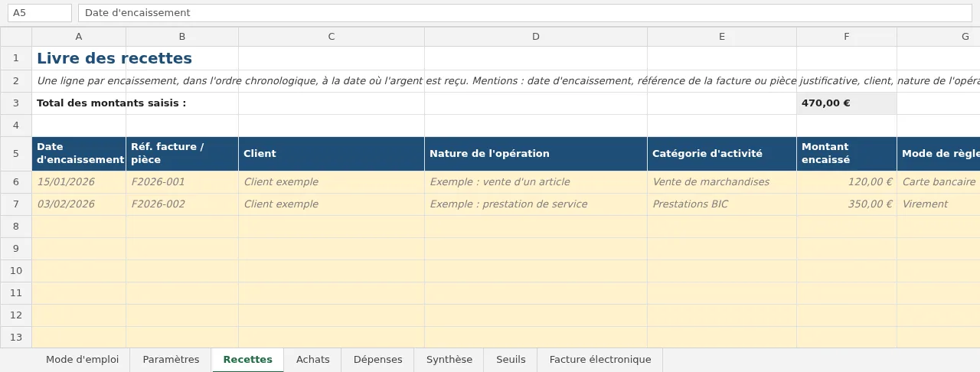Click the 'Date d'encaissement' header cell
Screen dimensions: 980x372
pyautogui.click(x=79, y=154)
